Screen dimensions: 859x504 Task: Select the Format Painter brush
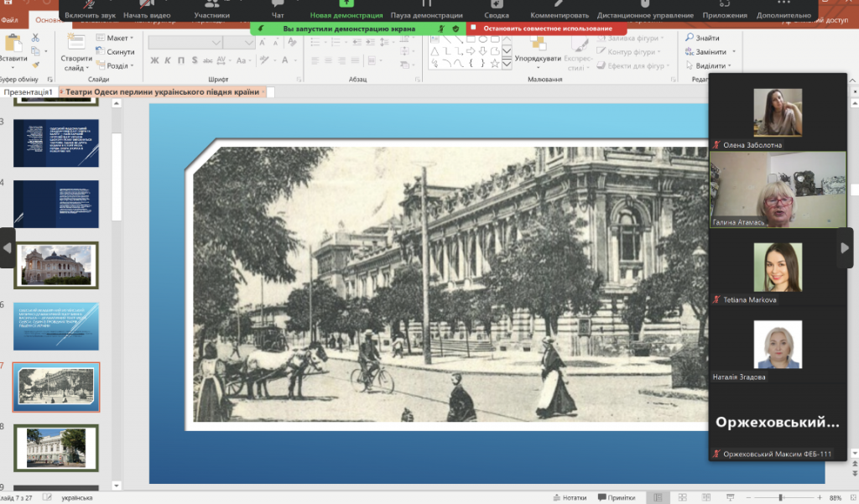[35, 65]
